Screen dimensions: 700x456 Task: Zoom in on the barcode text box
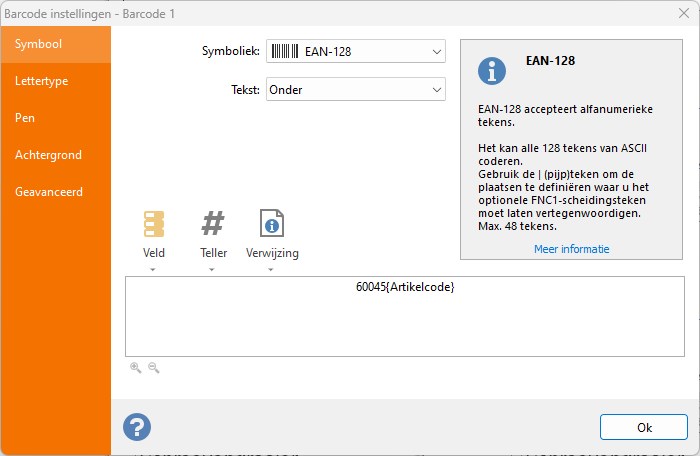point(135,368)
